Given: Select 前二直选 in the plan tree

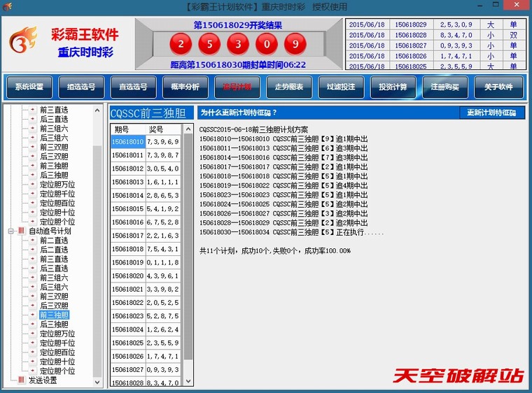Looking at the screenshot, I should coord(54,241).
